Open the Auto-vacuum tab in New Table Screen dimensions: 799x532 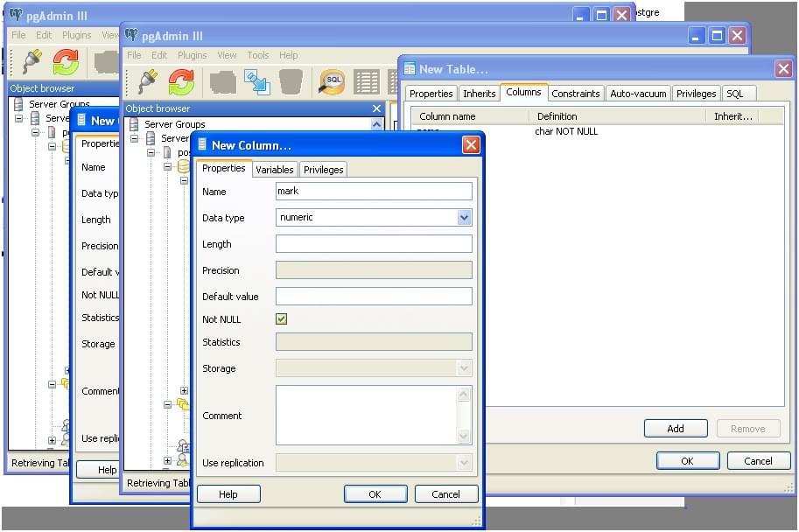pyautogui.click(x=638, y=94)
